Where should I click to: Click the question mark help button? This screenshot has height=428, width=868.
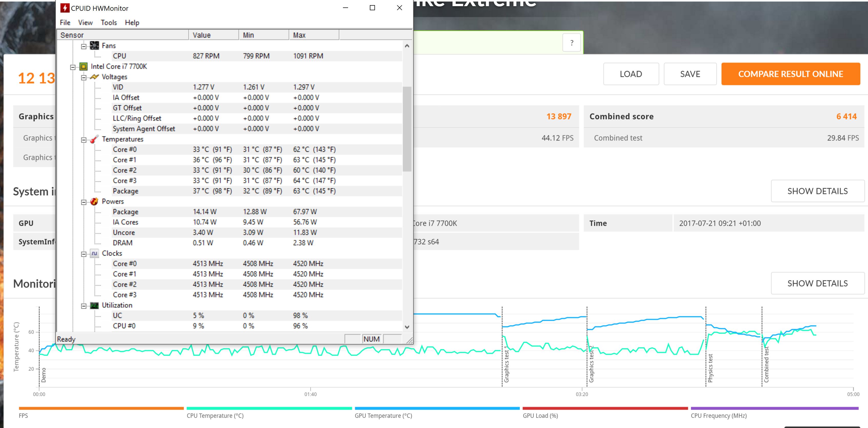[x=571, y=43]
